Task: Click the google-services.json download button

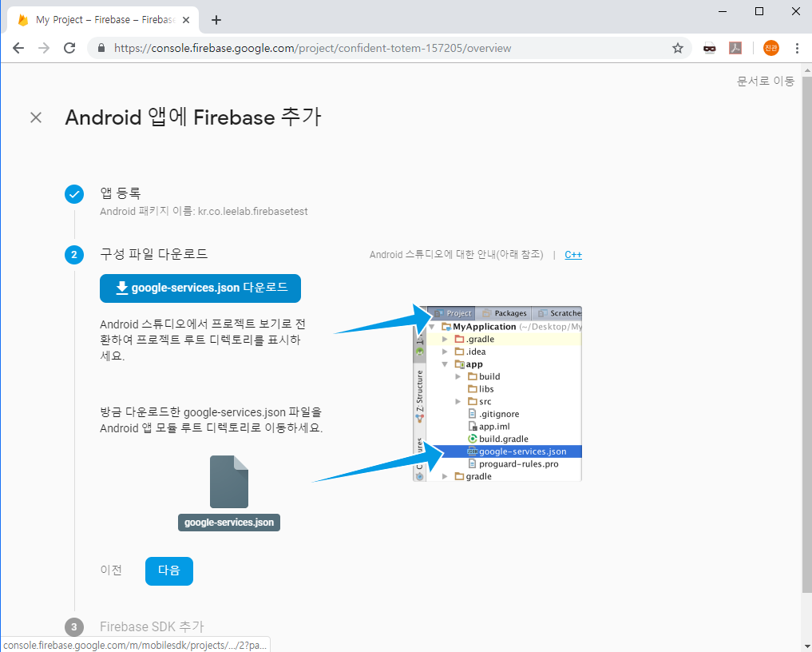Action: tap(200, 288)
